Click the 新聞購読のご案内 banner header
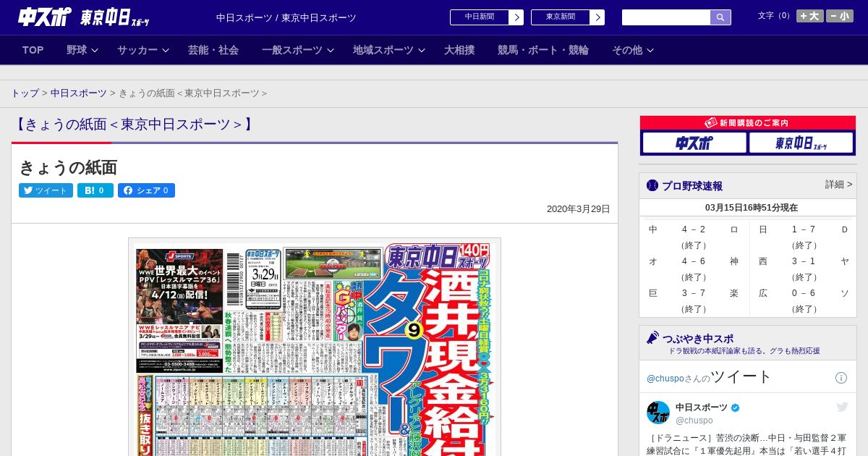The width and height of the screenshot is (868, 456). click(x=748, y=123)
